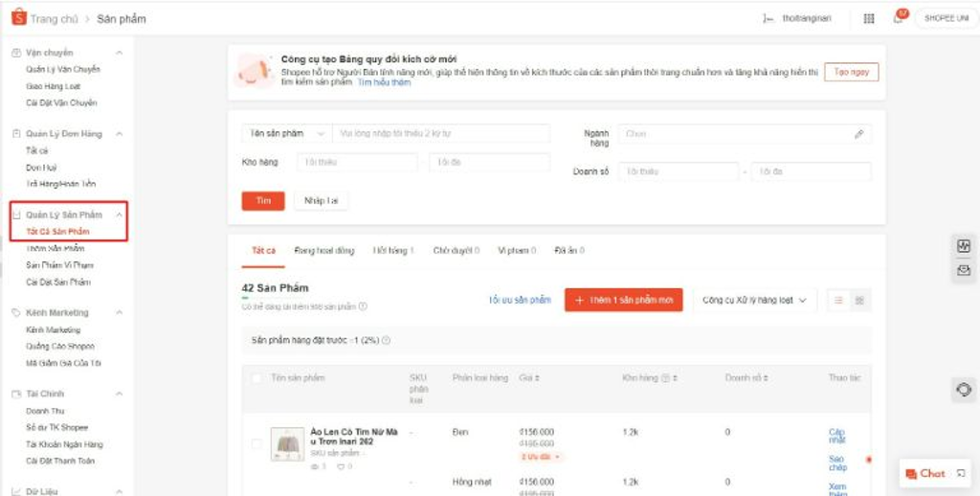Tick the select-all checkbox in table header

point(256,378)
